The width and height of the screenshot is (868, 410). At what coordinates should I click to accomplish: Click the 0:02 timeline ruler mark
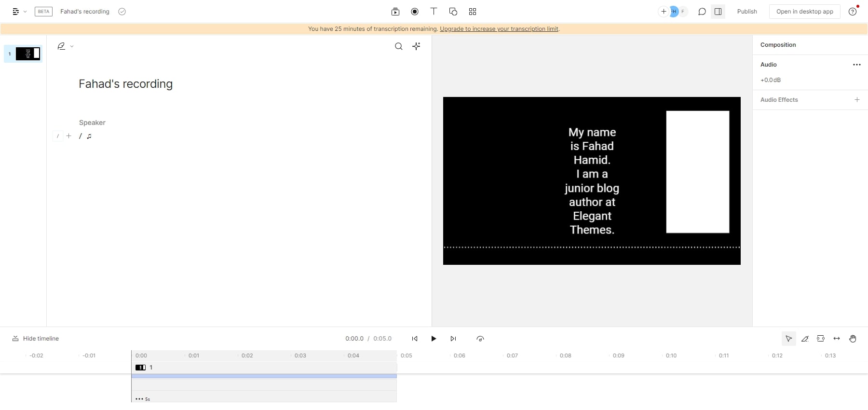pyautogui.click(x=247, y=355)
